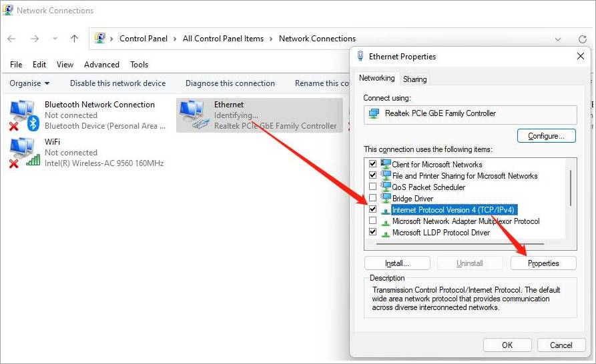The height and width of the screenshot is (364, 596).
Task: Select the Ethernet adapter icon
Action: point(194,115)
